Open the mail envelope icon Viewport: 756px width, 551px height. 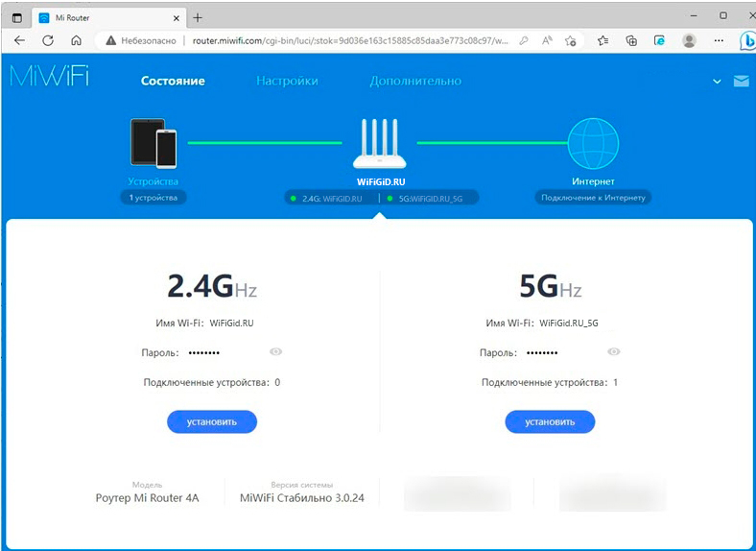coord(741,81)
